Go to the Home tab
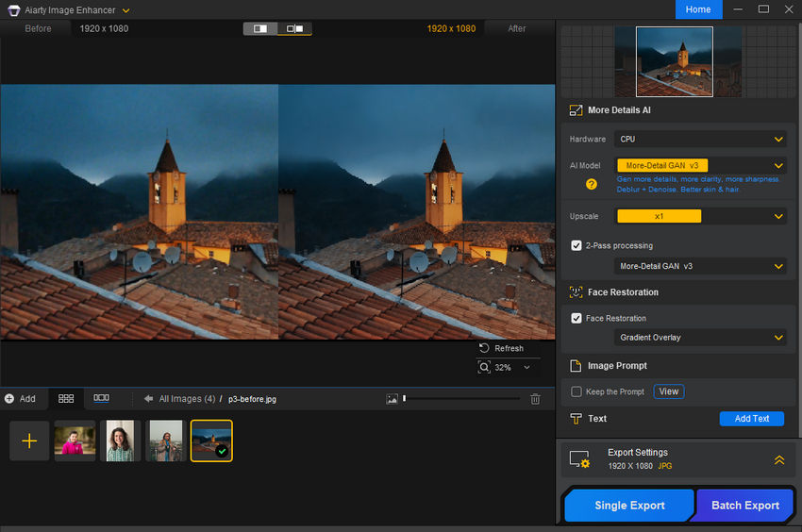Viewport: 802px width, 532px height. pos(698,9)
